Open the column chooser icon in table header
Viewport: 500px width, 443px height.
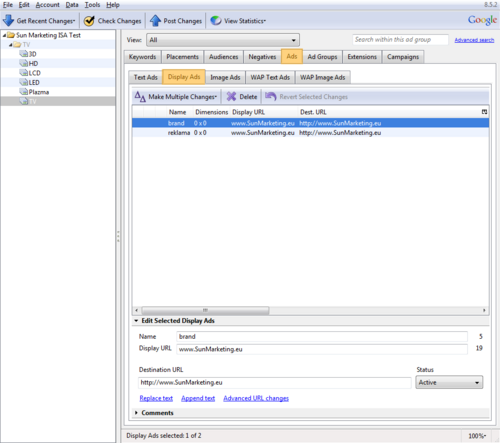pos(484,112)
